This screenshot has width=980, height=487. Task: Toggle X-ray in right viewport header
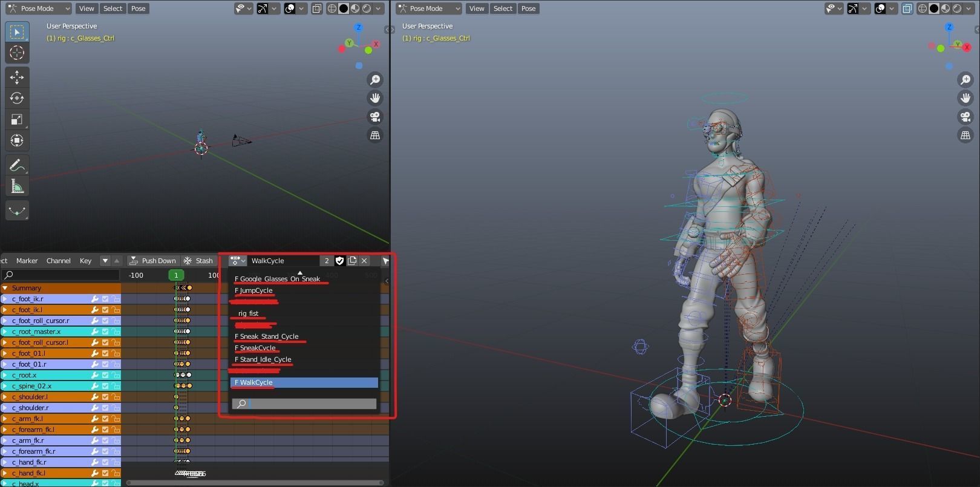907,8
